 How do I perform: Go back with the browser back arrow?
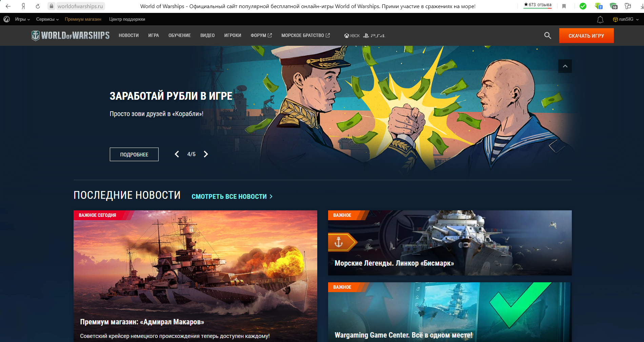coord(8,6)
